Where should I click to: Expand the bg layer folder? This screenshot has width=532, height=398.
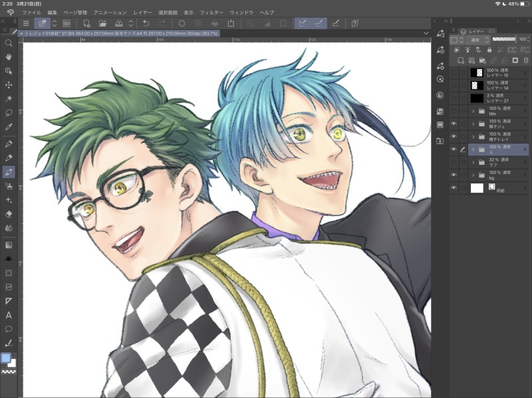point(473,175)
